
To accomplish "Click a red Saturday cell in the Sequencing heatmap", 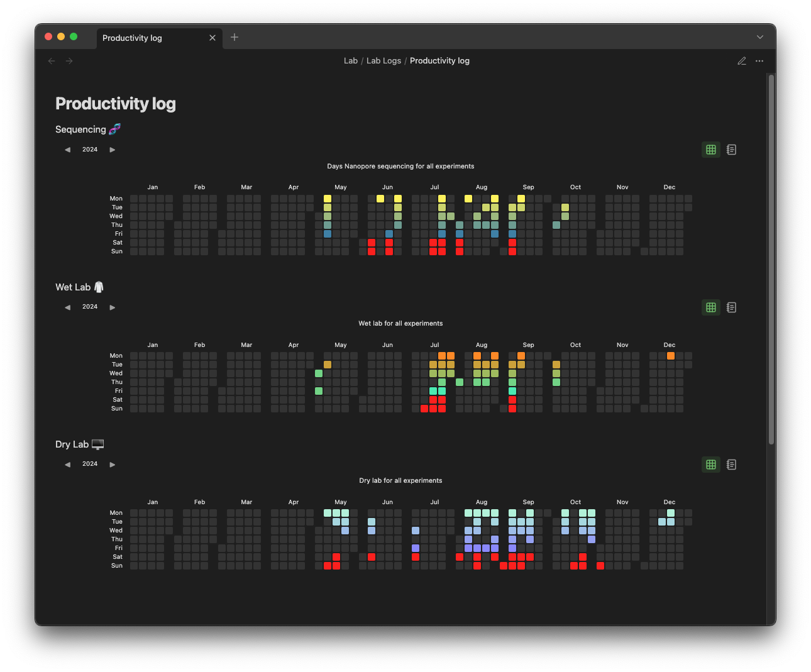I will (x=371, y=242).
